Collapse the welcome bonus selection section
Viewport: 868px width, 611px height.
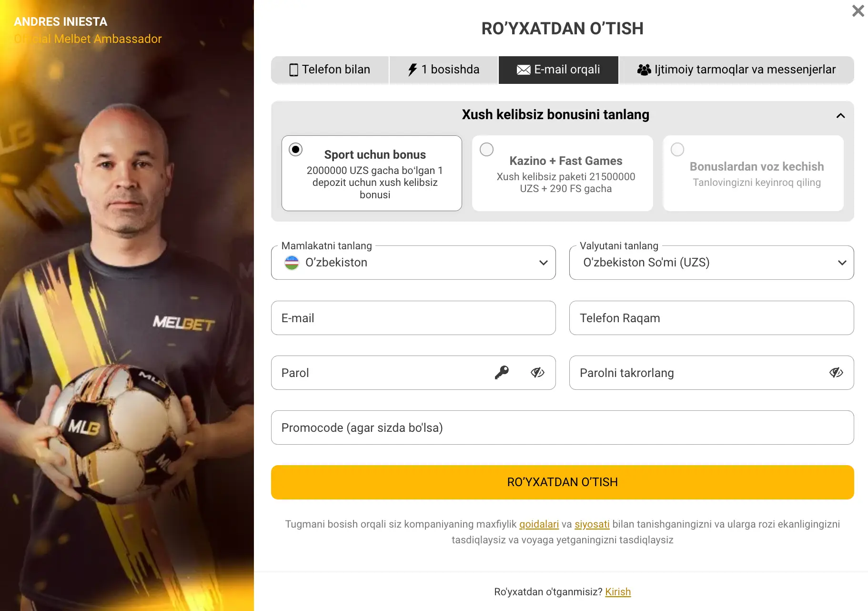(841, 115)
